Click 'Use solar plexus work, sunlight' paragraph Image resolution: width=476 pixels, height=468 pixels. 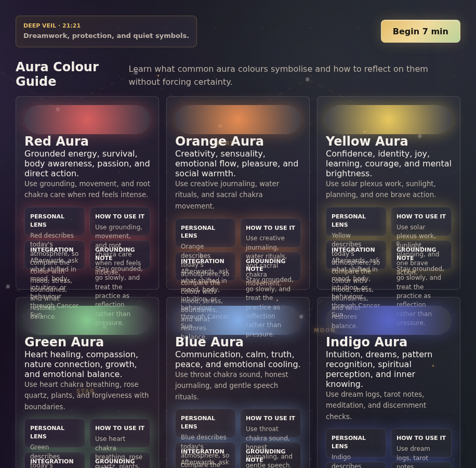click(381, 189)
